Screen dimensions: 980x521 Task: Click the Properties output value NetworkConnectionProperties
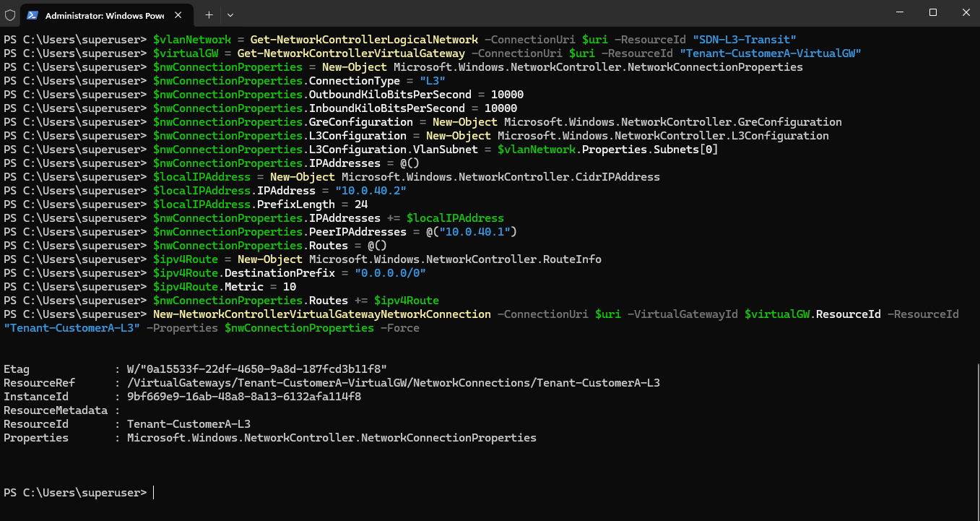pos(331,438)
